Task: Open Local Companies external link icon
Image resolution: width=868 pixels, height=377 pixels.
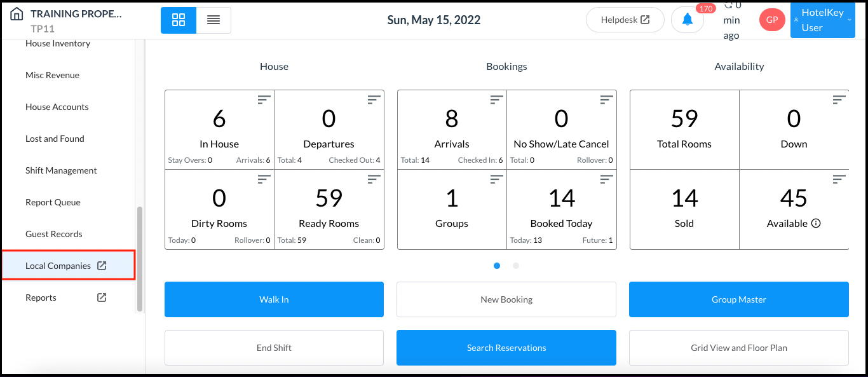Action: (103, 266)
